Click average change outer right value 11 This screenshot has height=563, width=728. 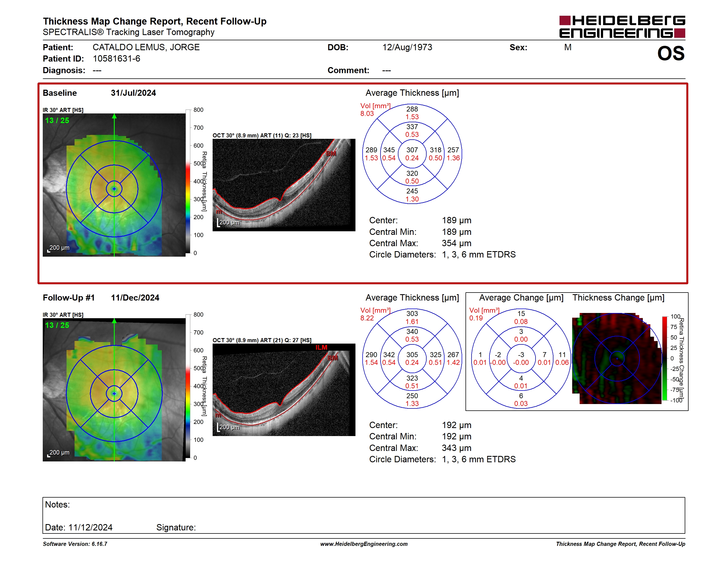click(562, 355)
